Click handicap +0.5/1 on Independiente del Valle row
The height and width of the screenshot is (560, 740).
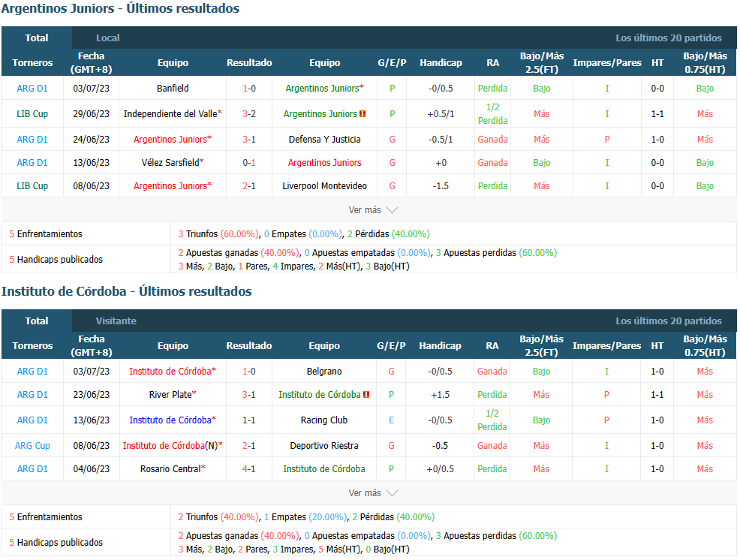click(x=441, y=114)
